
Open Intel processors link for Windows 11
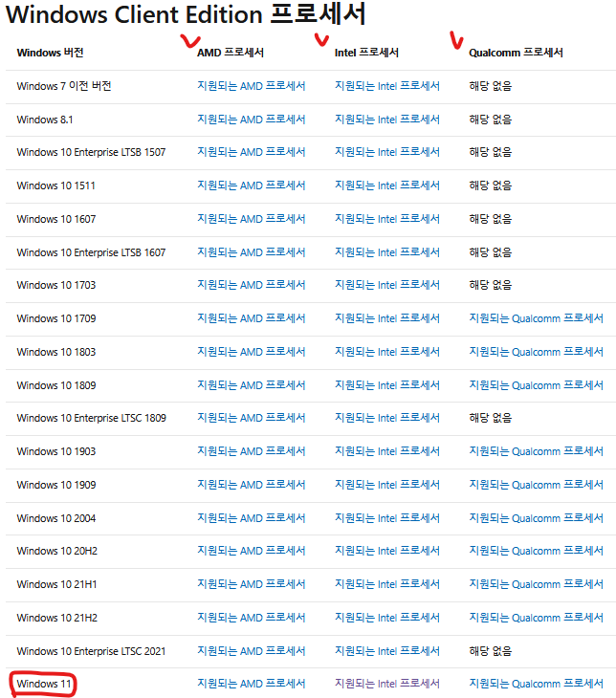coord(387,684)
